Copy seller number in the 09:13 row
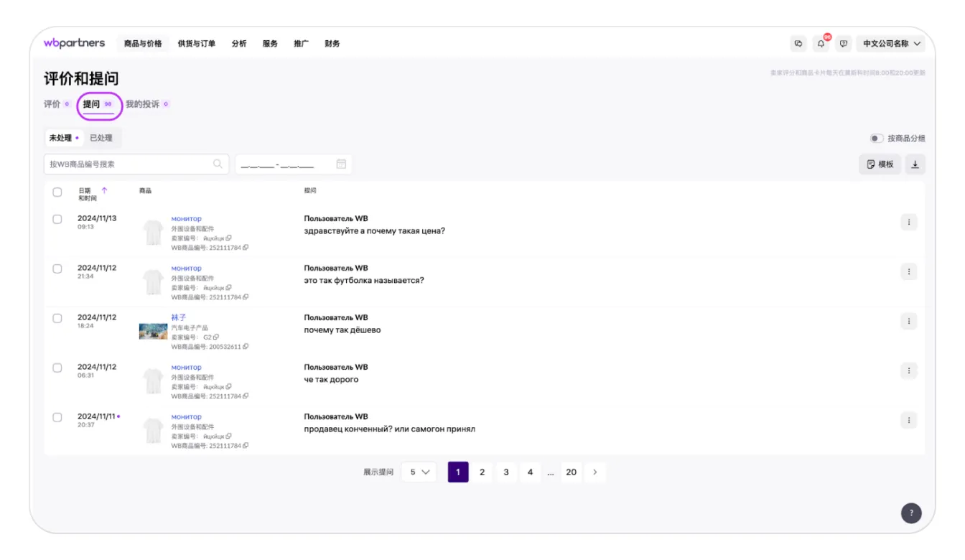Image resolution: width=965 pixels, height=560 pixels. (x=228, y=238)
